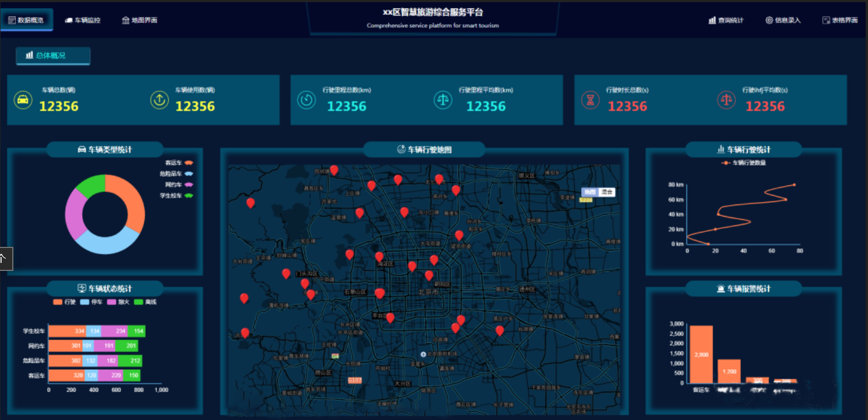Click the red scale icon in the duration card
868x420 pixels.
point(726,100)
